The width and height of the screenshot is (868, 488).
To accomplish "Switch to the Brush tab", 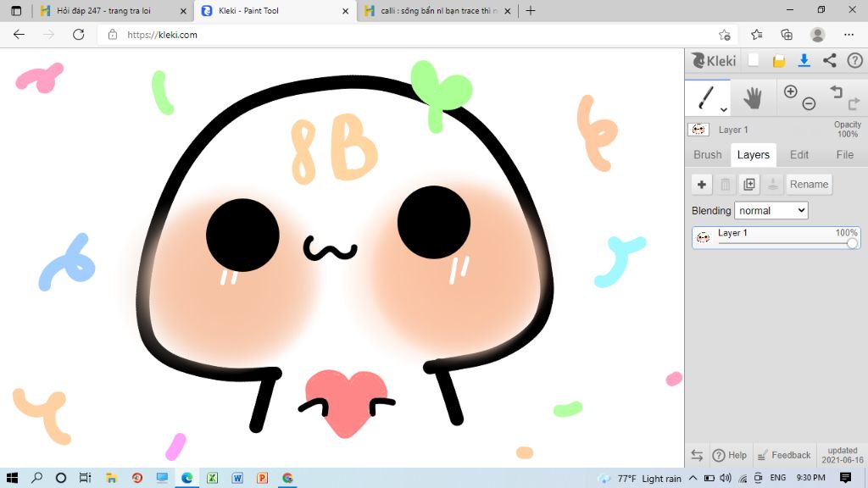I will (x=708, y=155).
